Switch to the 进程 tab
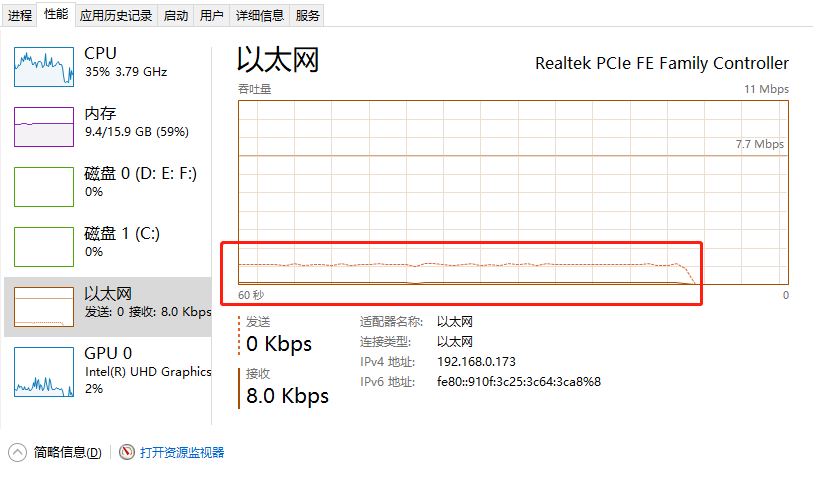Image resolution: width=813 pixels, height=477 pixels. point(20,15)
